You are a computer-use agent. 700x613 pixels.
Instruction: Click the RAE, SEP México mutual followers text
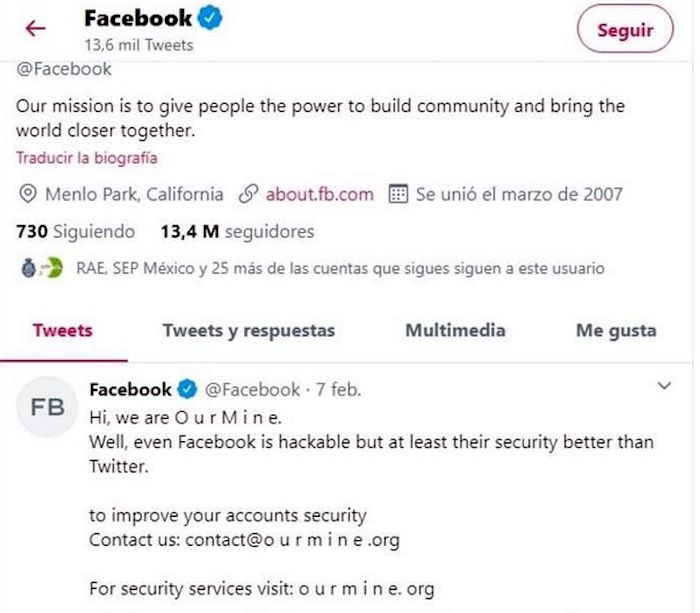point(340,268)
